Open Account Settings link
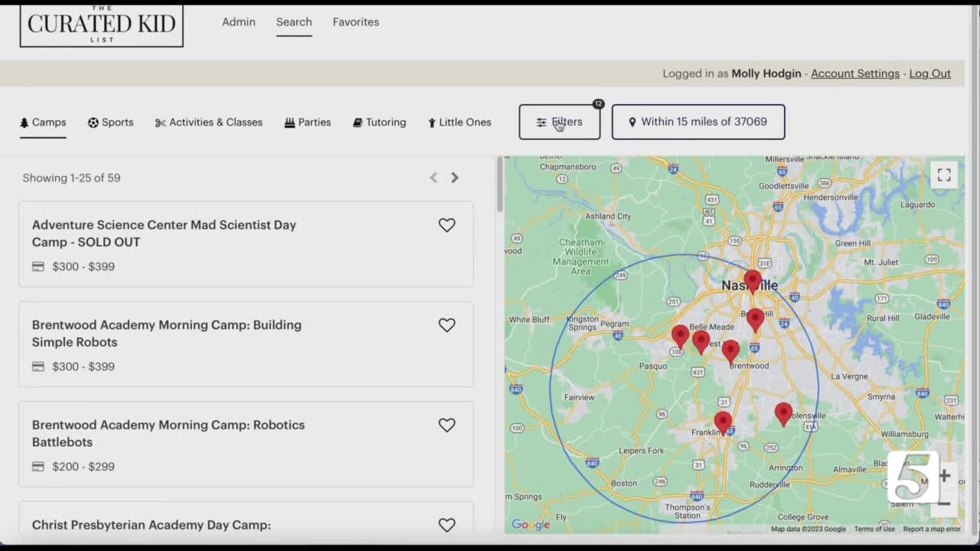The width and height of the screenshot is (980, 551). [x=854, y=73]
